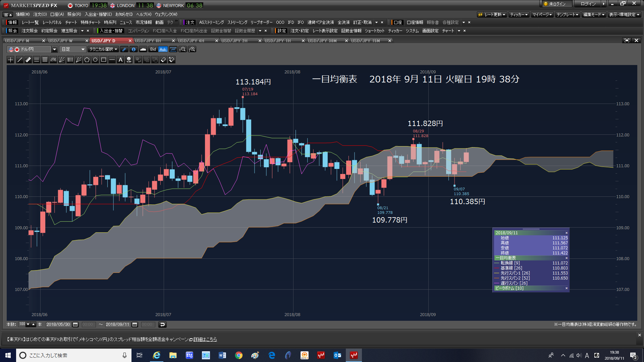Screen dimensions: 644x362
Task: Click the bar count field showing 100
Action: [x=22, y=324]
